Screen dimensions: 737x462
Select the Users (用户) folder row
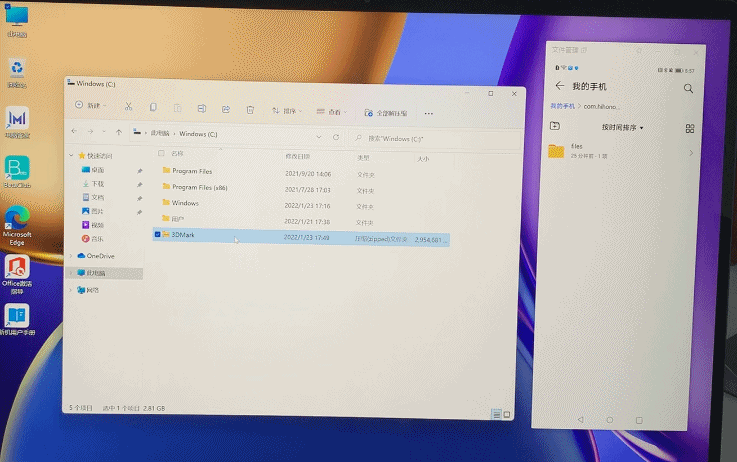[x=301, y=220]
